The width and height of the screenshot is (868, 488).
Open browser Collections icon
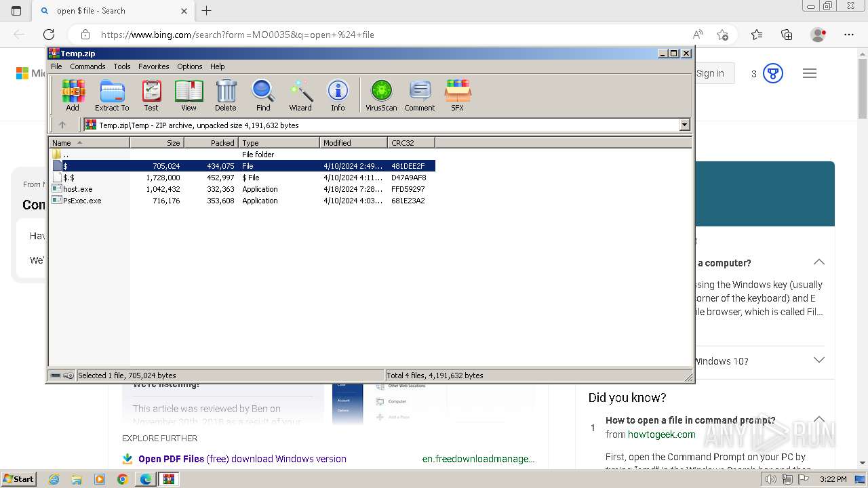[787, 35]
